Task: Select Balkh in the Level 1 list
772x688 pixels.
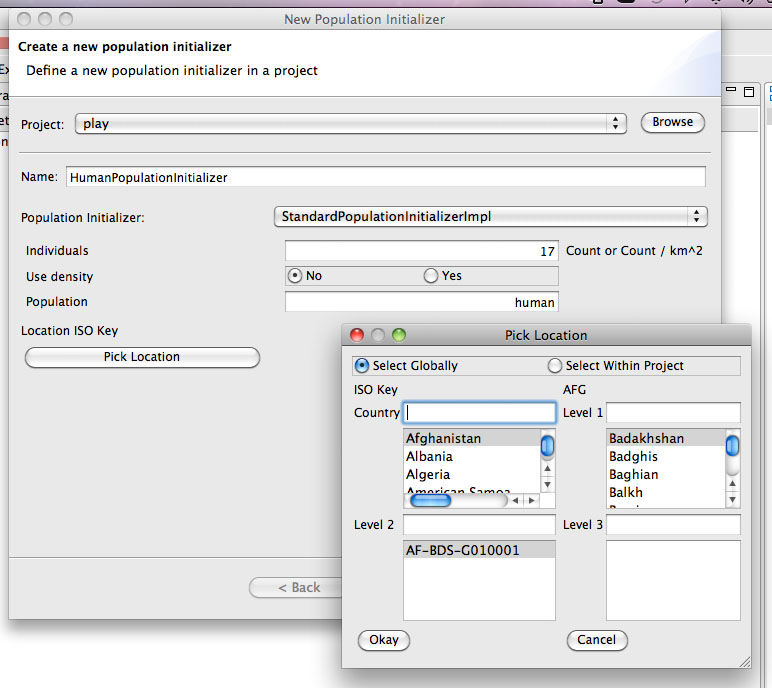Action: (666, 492)
